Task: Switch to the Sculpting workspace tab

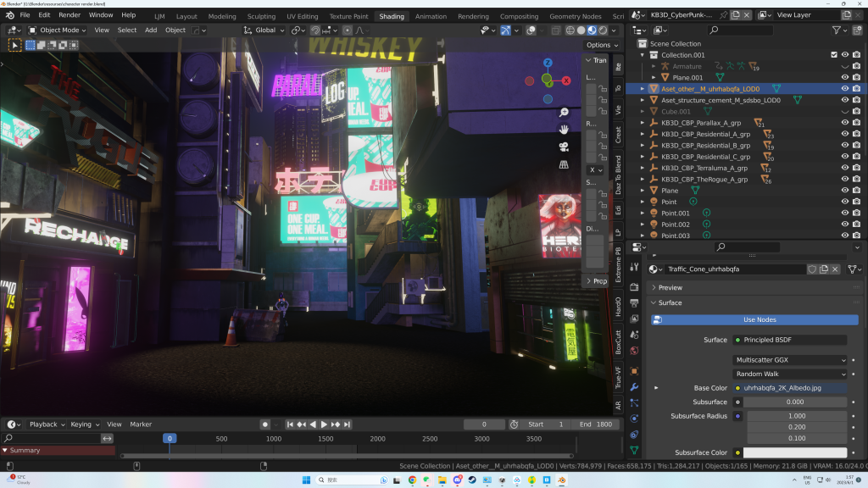Action: click(x=261, y=16)
